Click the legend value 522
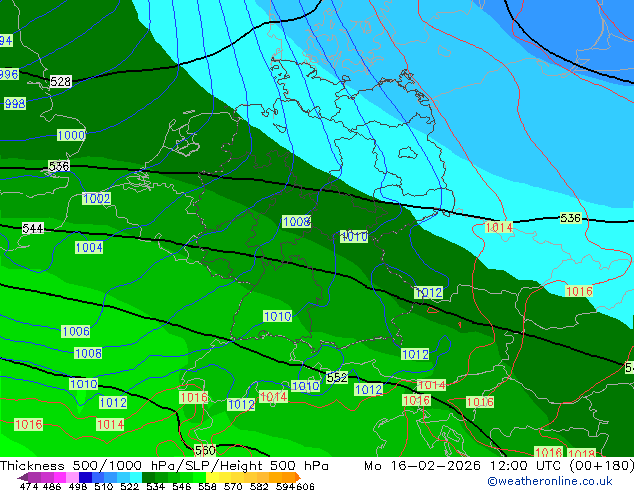 pos(130,486)
